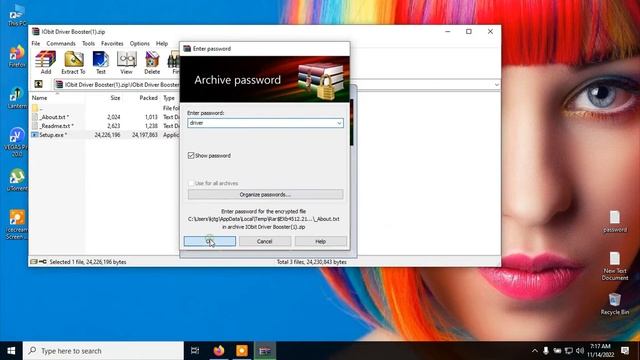Select the Extract To toolbar icon
This screenshot has width=640, height=360.
(x=73, y=62)
